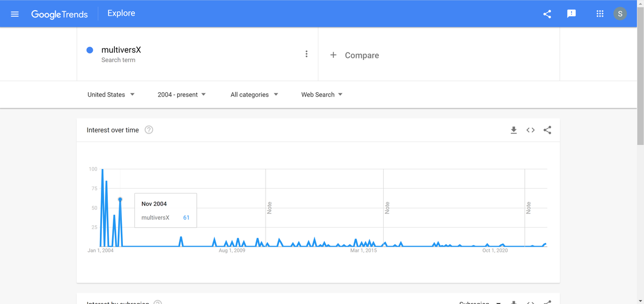Click the blue multiversX color dot
The height and width of the screenshot is (304, 644).
coord(90,50)
